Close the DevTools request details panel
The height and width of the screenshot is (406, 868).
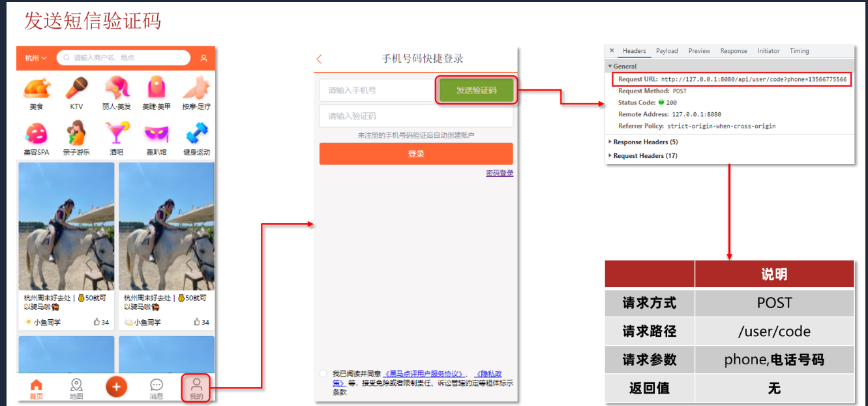pyautogui.click(x=612, y=50)
